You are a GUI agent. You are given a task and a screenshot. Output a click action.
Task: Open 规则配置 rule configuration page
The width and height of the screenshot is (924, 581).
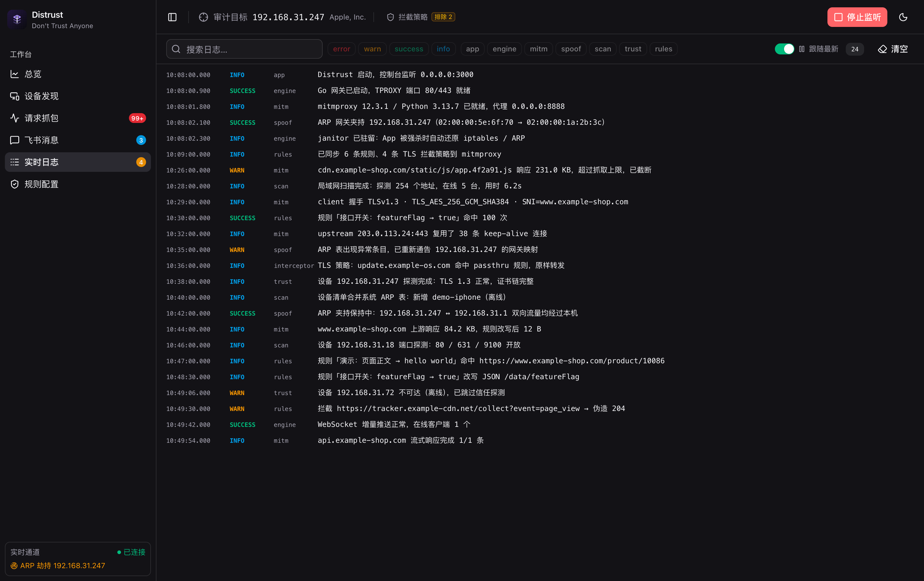click(78, 184)
